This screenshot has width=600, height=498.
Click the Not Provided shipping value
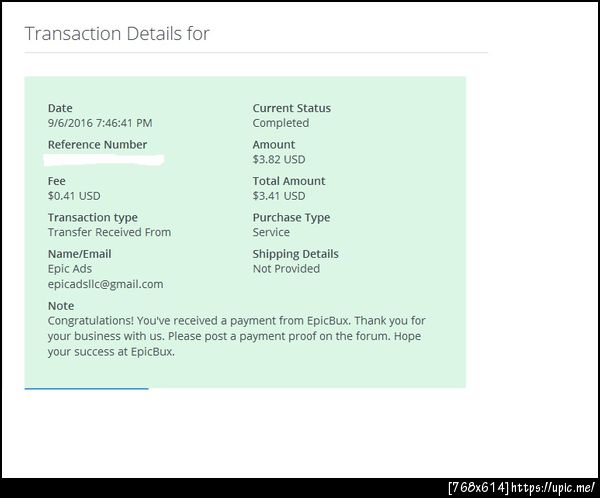286,269
